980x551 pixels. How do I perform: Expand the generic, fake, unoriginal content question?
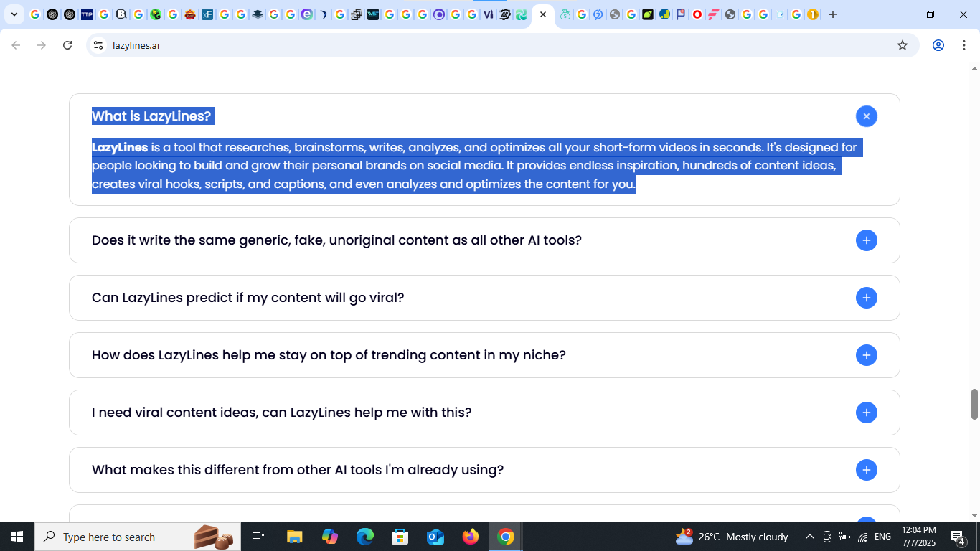point(866,240)
